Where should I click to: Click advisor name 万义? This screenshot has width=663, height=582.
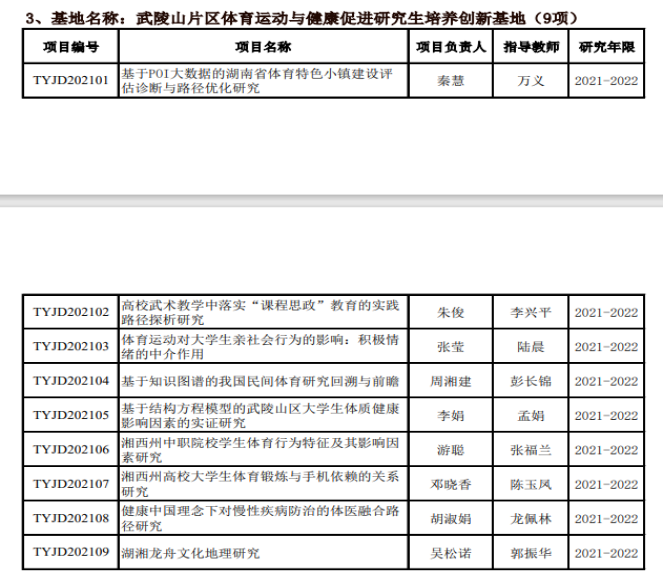click(531, 81)
